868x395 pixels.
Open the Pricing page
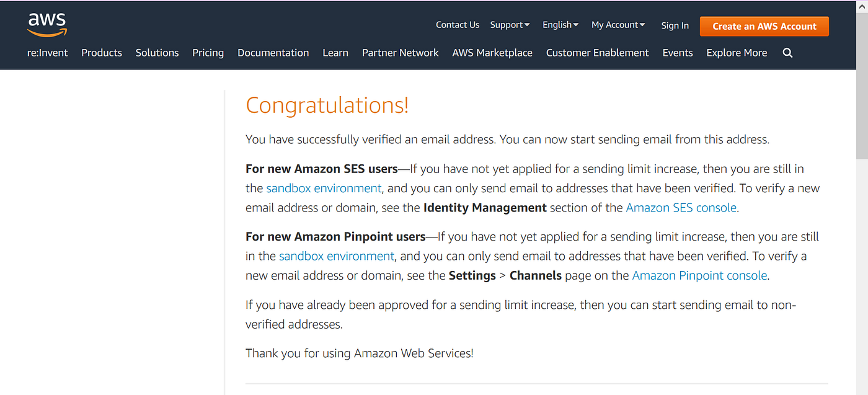(208, 53)
